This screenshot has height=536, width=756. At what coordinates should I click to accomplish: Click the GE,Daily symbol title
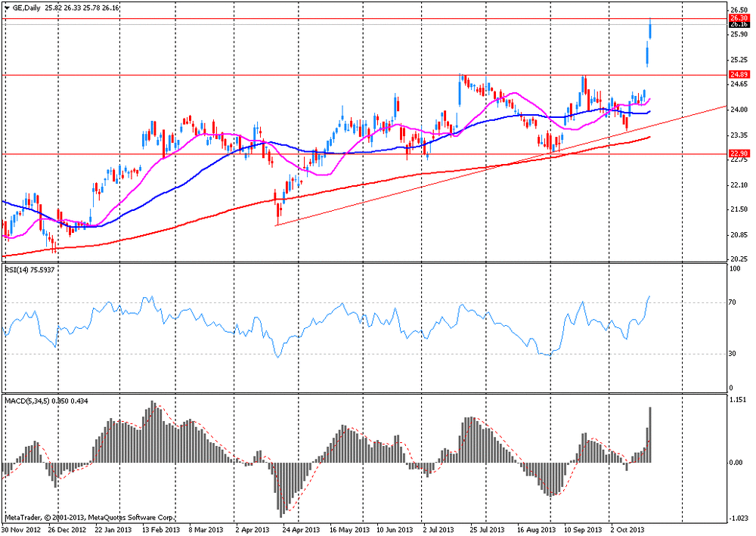(x=26, y=8)
